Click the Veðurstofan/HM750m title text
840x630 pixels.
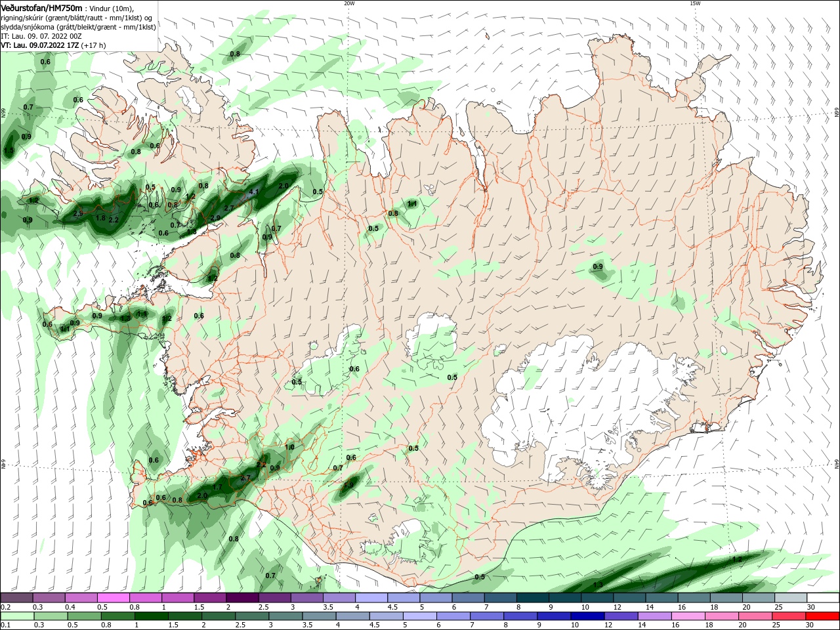41,8
